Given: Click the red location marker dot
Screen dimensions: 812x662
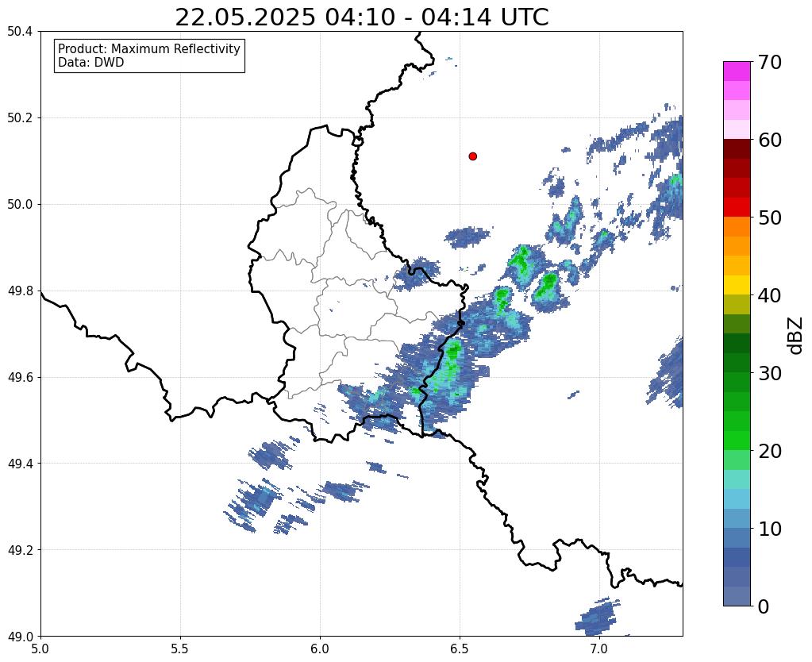Looking at the screenshot, I should coord(472,156).
